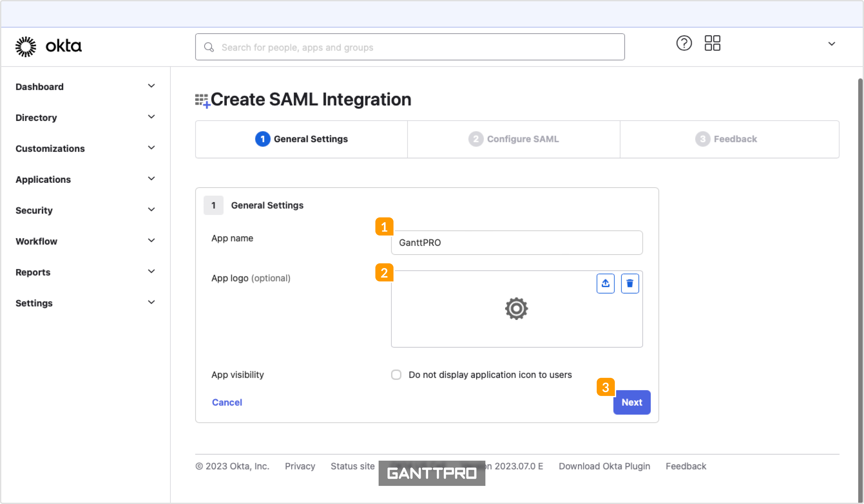Select Directory in the sidebar
Viewport: 864px width, 504px height.
tap(36, 118)
